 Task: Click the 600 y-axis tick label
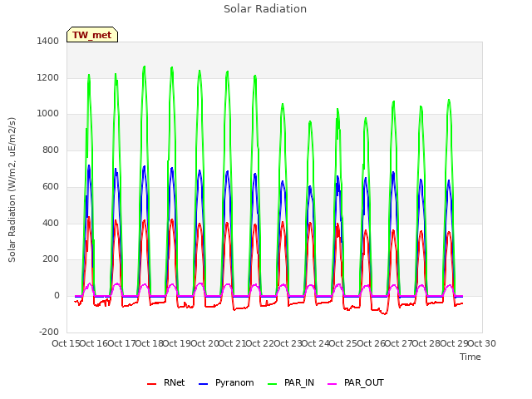coord(51,186)
